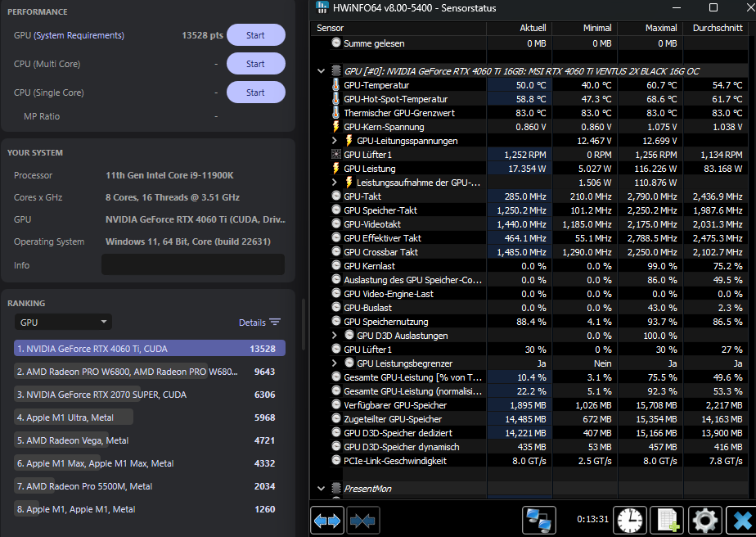
Task: Collapse the GPU [#0] RTX 4060 Ti sensor group
Action: pos(321,71)
